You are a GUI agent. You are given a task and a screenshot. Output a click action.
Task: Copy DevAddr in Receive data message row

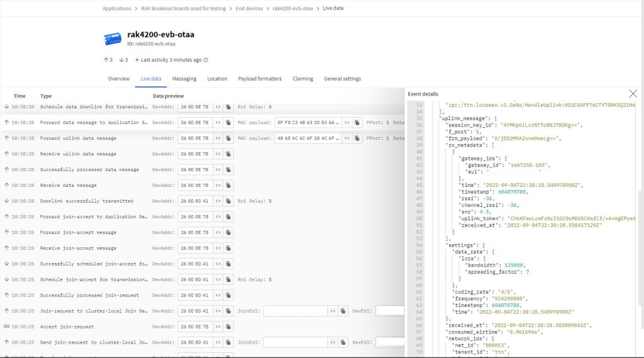(228, 186)
